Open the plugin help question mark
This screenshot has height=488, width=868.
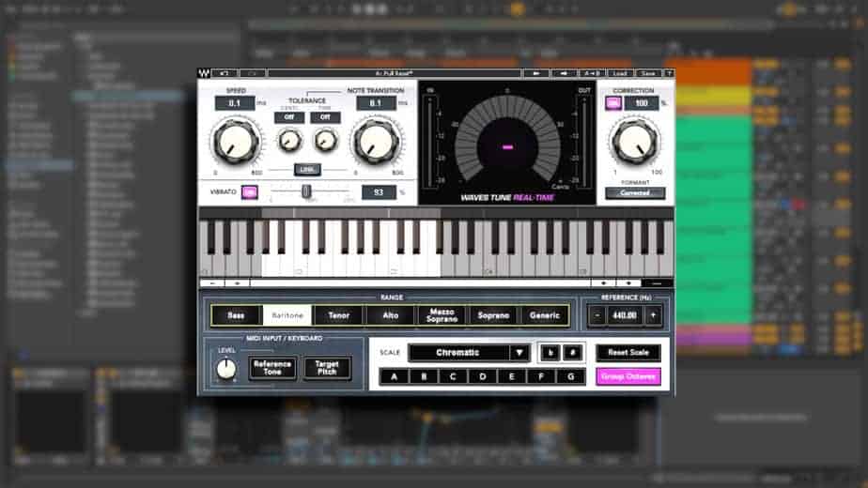(669, 73)
